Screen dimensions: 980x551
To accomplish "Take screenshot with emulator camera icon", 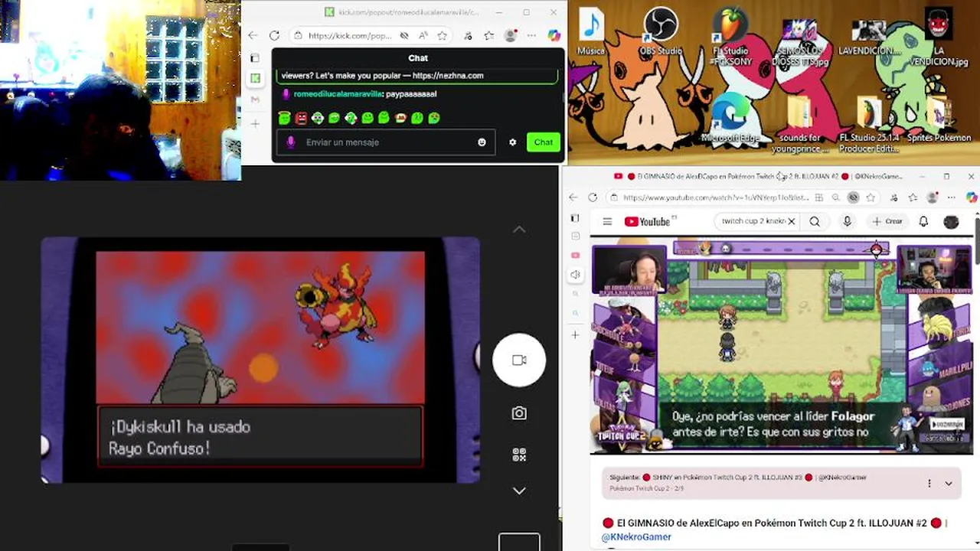I will [x=519, y=413].
